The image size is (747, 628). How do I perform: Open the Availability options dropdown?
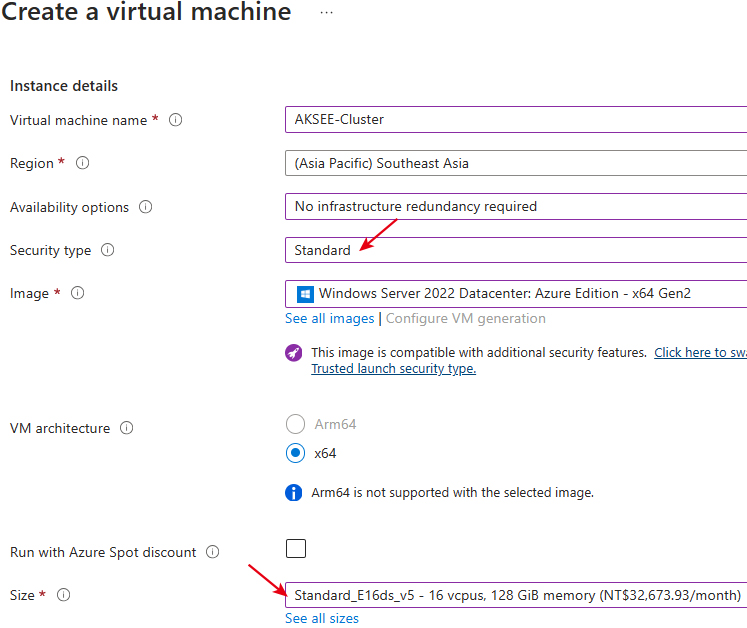pos(516,206)
